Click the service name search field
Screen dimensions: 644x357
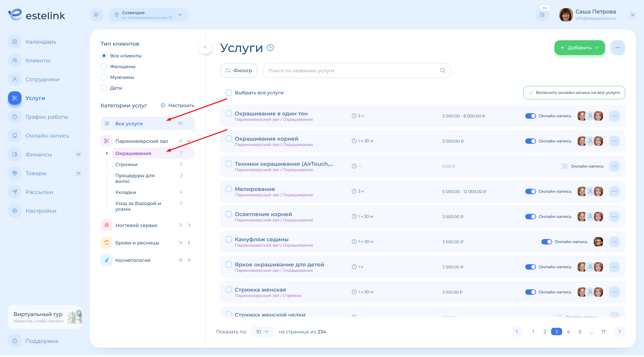[352, 70]
